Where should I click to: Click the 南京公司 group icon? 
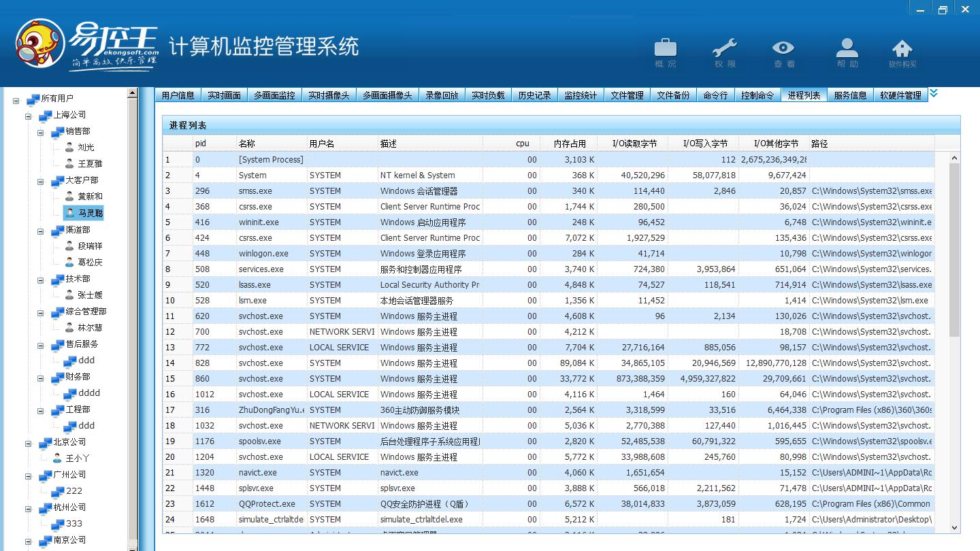(45, 540)
